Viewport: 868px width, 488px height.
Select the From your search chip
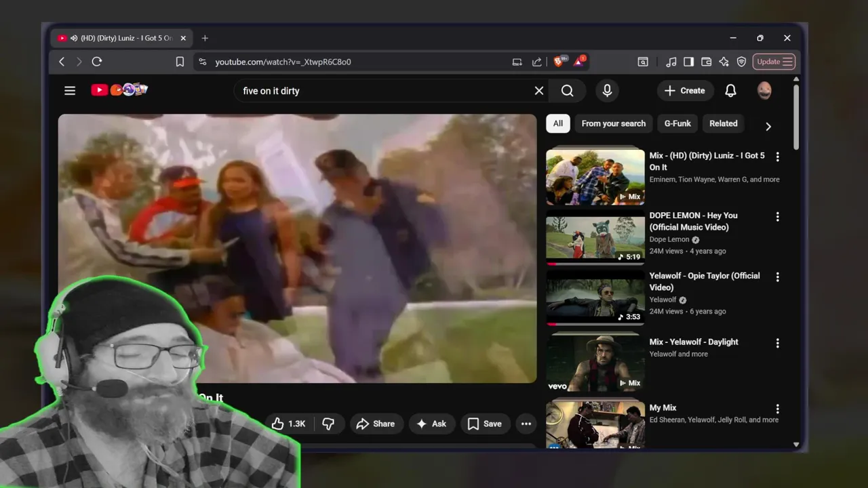614,123
